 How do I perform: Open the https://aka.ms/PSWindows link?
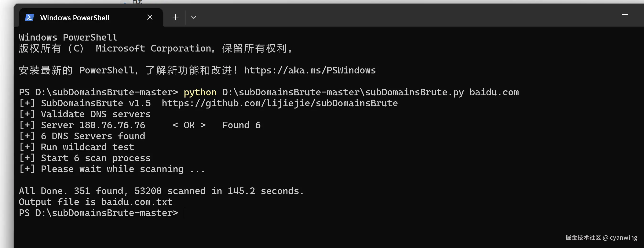tap(310, 70)
